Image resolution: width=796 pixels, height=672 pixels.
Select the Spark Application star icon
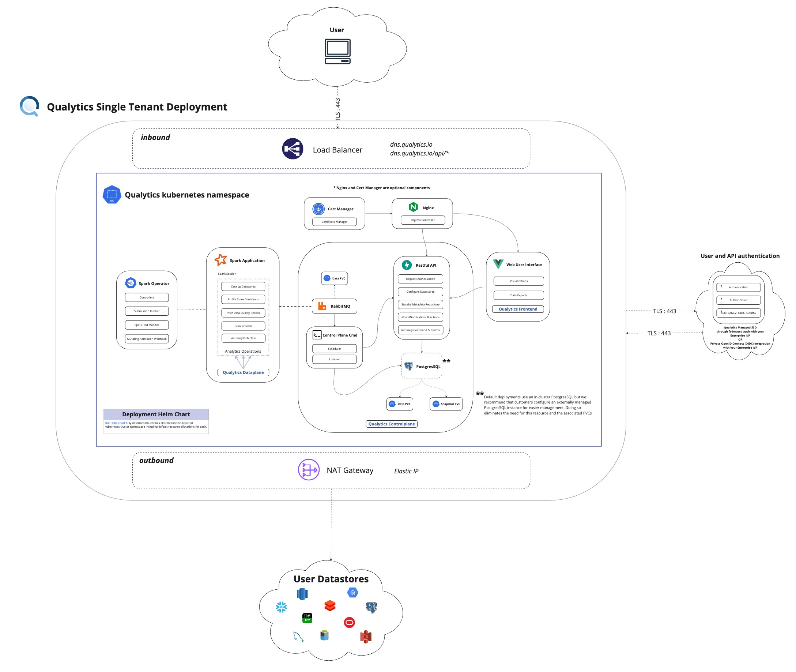coord(220,260)
